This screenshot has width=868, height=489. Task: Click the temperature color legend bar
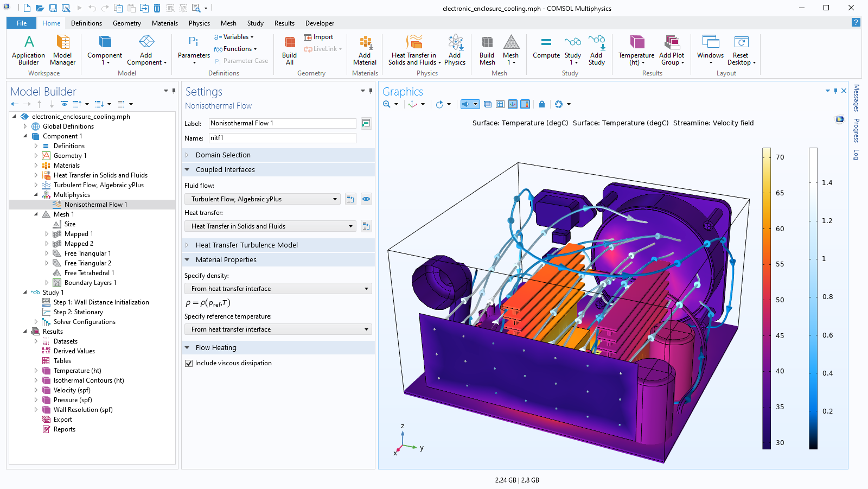coord(767,299)
